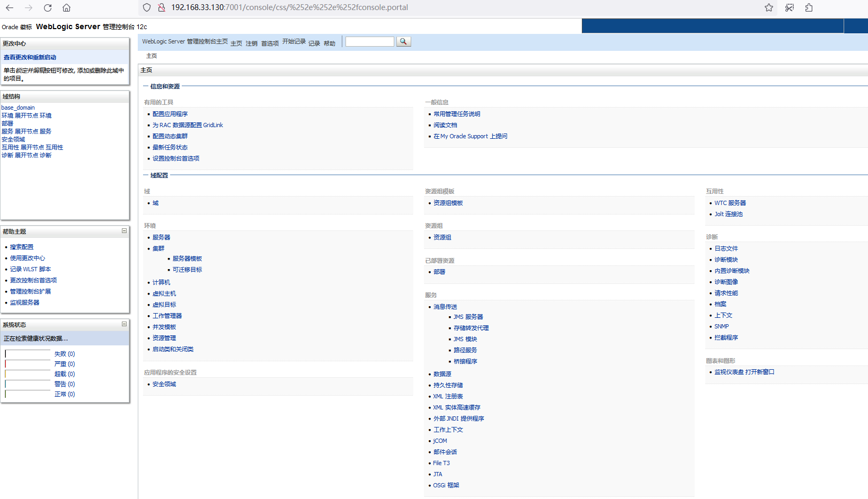Screen dimensions: 868x499
Task: Open 数据源 under 服务
Action: click(x=442, y=374)
